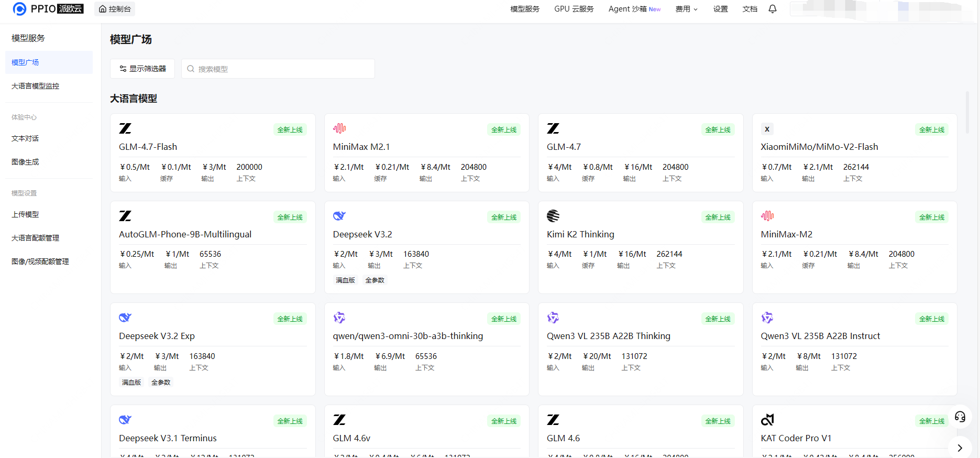Click the search magnifier icon
The width and height of the screenshot is (980, 458).
click(191, 69)
